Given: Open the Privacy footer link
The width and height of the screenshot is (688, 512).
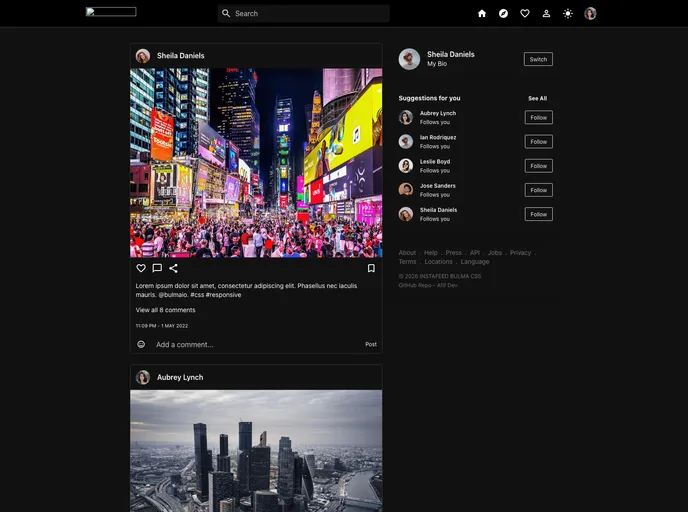Looking at the screenshot, I should coord(520,253).
